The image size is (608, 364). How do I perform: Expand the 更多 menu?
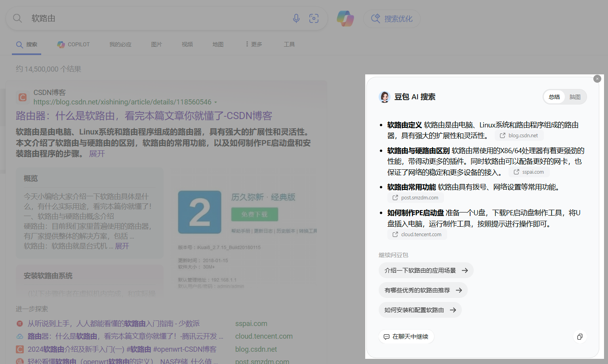(254, 44)
